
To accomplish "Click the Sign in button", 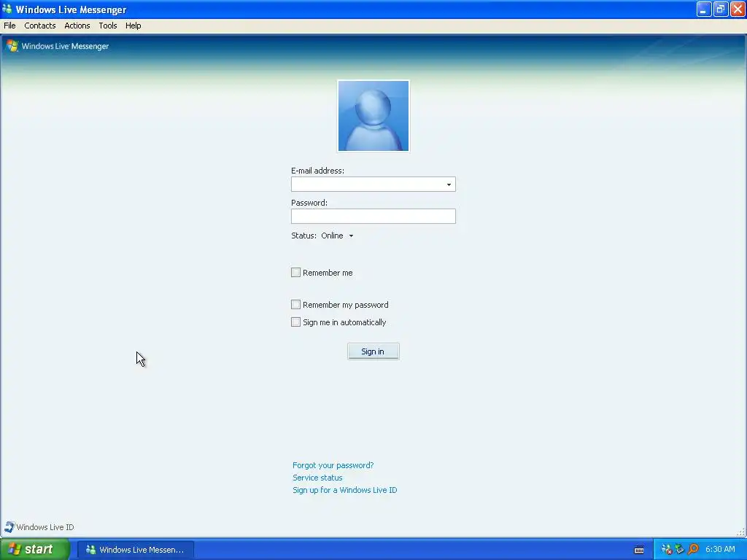I will pos(373,351).
